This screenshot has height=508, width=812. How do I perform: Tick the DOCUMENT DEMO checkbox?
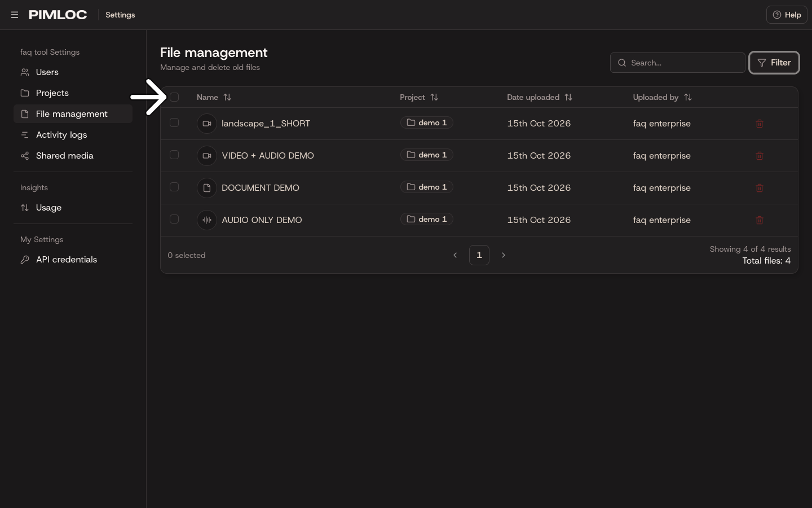(174, 187)
